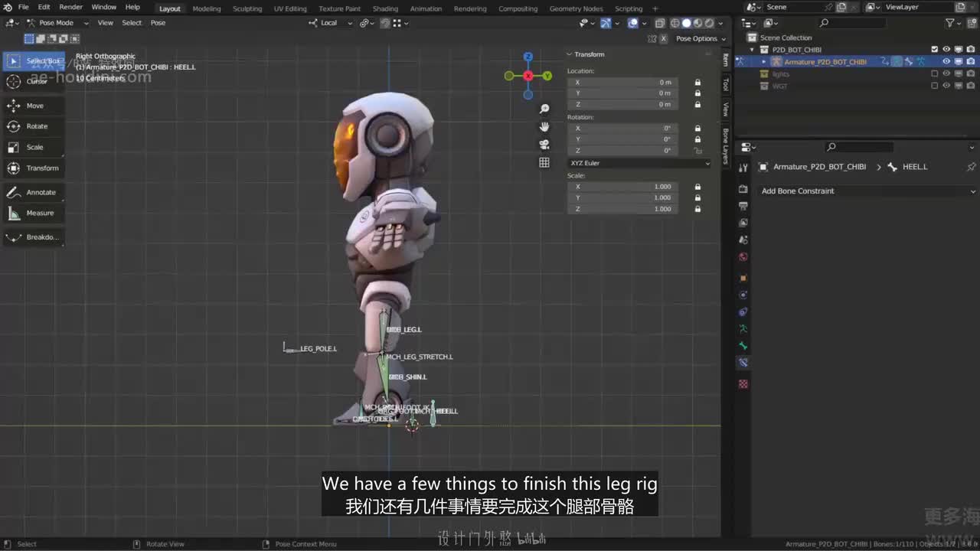Choose the Annotate tool
Viewport: 980px width, 551px height.
(34, 192)
